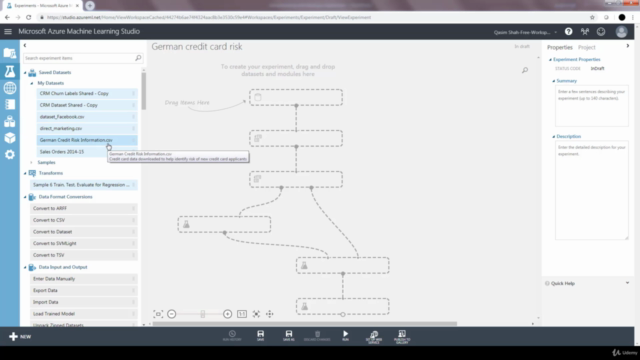Image resolution: width=640 pixels, height=360 pixels.
Task: Select the Convert to CSV module
Action: pyautogui.click(x=84, y=220)
